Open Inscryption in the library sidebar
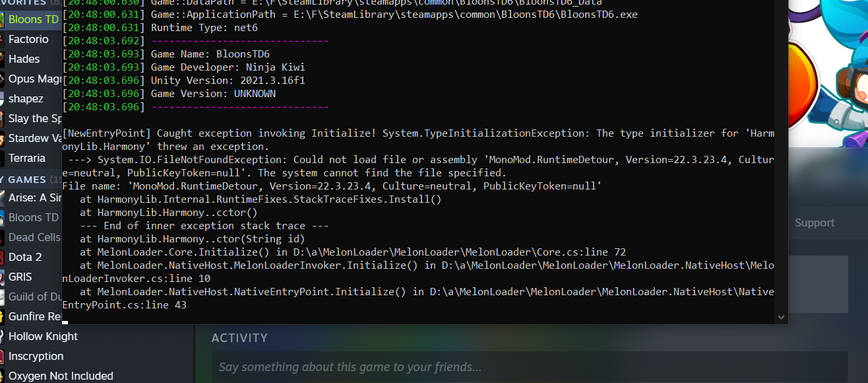 (x=36, y=356)
